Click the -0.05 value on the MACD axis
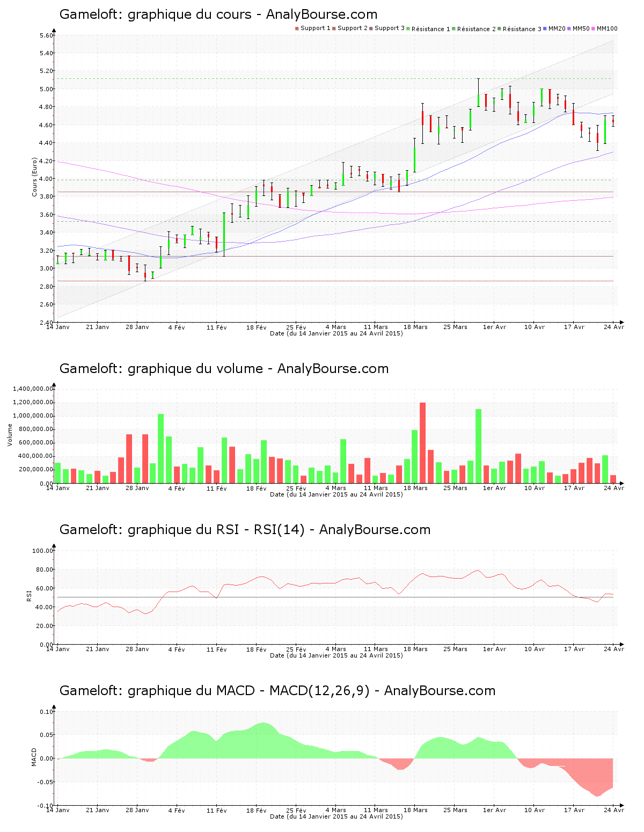This screenshot has height=832, width=644. [x=46, y=782]
